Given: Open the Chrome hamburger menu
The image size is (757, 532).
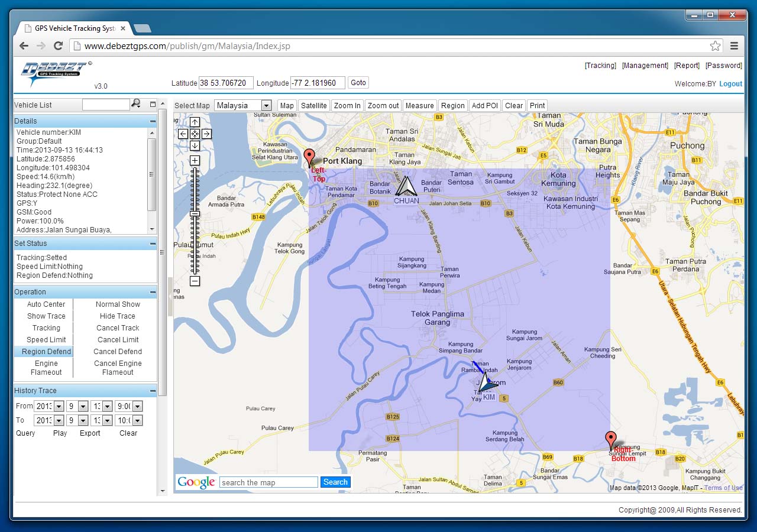Looking at the screenshot, I should click(734, 46).
